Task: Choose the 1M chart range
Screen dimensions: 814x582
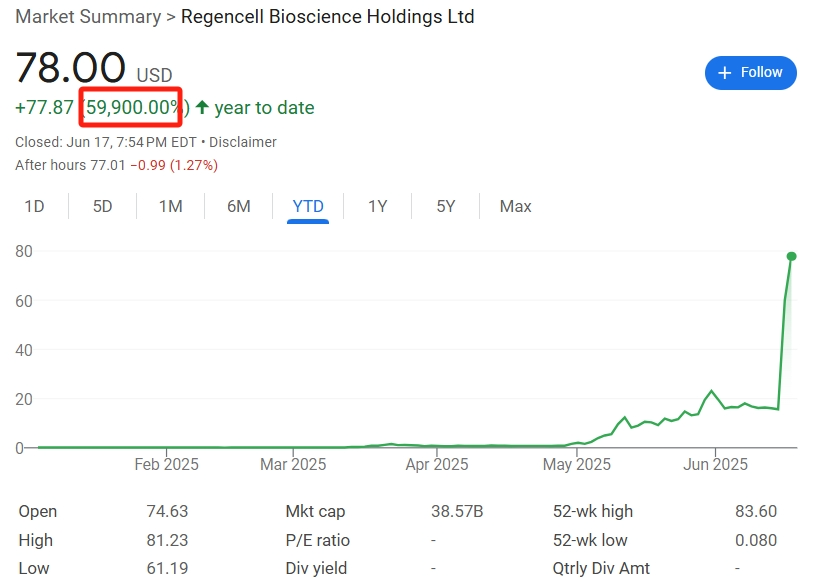Action: [x=171, y=206]
